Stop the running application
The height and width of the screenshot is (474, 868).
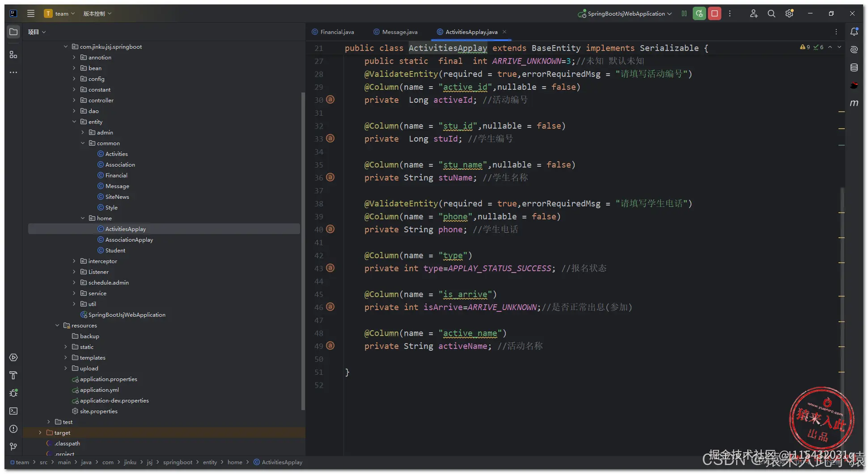[x=715, y=13]
